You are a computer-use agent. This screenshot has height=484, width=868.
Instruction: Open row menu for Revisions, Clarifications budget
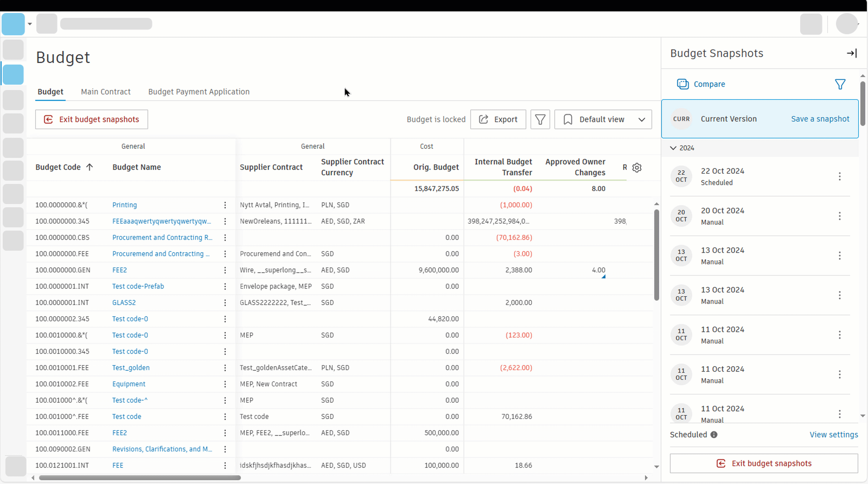[x=225, y=449]
